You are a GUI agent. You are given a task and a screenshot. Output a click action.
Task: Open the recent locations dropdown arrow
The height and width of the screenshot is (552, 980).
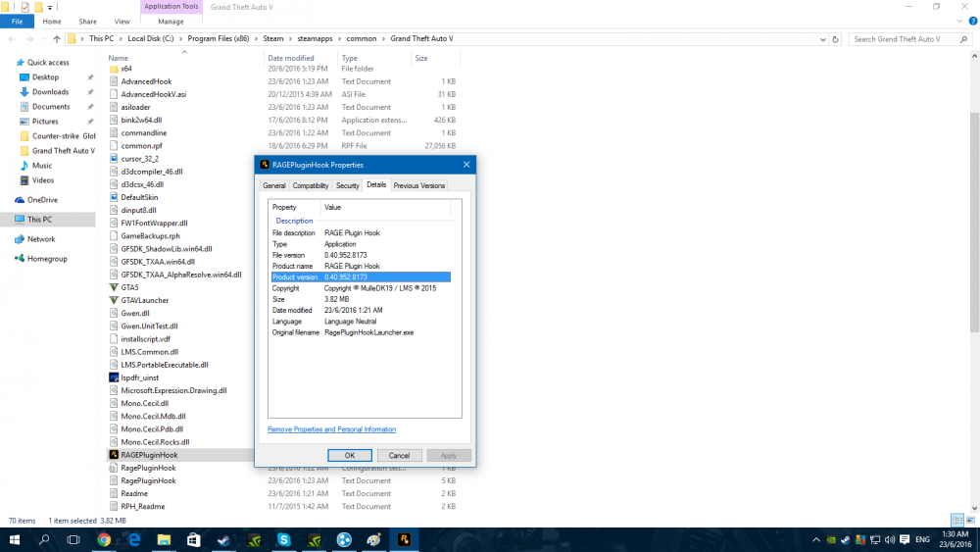pyautogui.click(x=44, y=39)
